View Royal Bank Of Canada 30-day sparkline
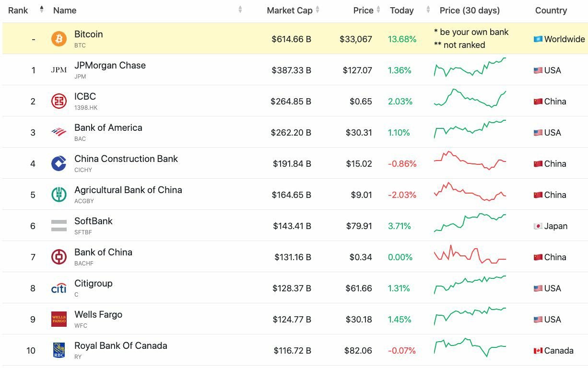The width and height of the screenshot is (588, 368). click(470, 347)
